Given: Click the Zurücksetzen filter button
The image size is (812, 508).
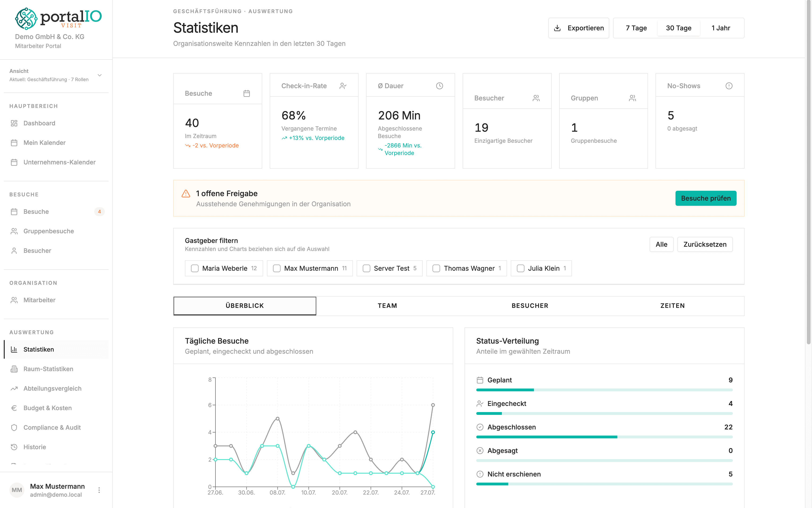Looking at the screenshot, I should [705, 244].
